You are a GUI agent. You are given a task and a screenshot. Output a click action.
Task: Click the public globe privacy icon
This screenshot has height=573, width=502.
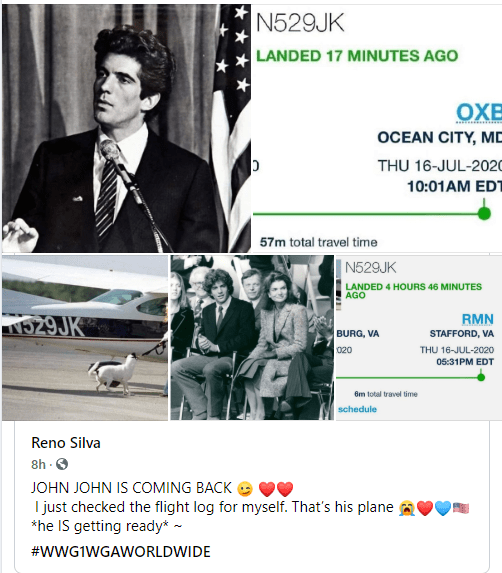tap(62, 464)
